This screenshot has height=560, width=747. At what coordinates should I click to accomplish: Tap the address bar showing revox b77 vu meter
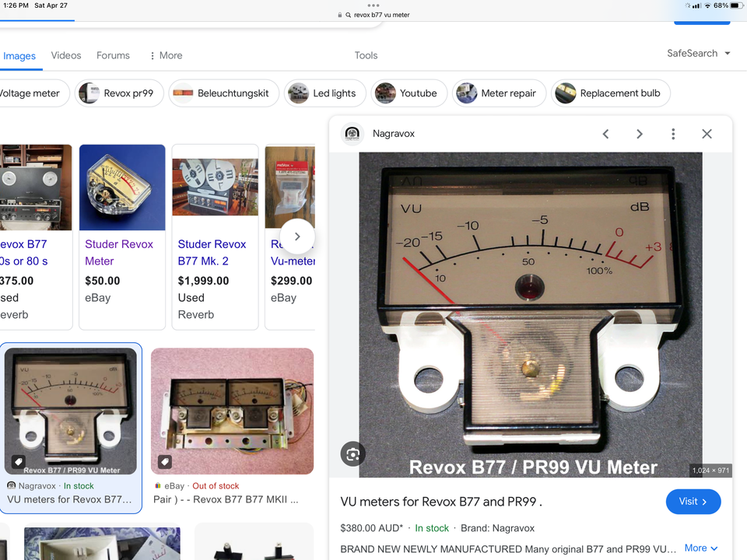[x=374, y=15]
